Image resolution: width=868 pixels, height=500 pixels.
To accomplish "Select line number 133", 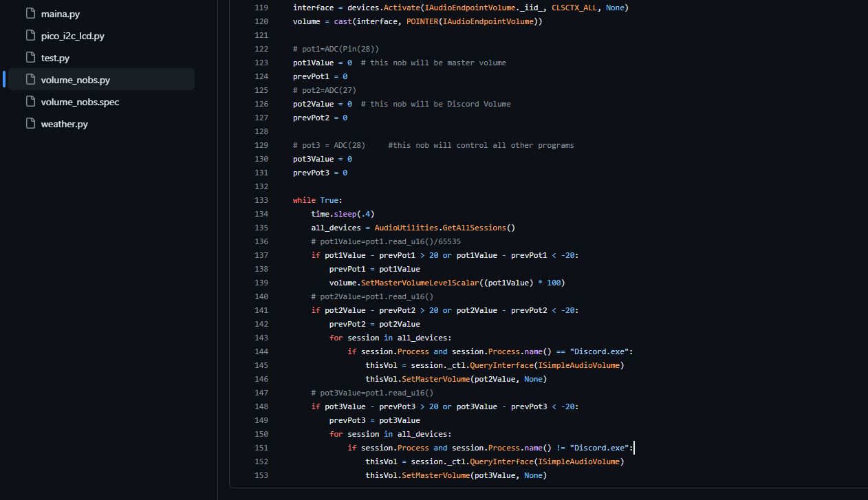I will pos(261,200).
